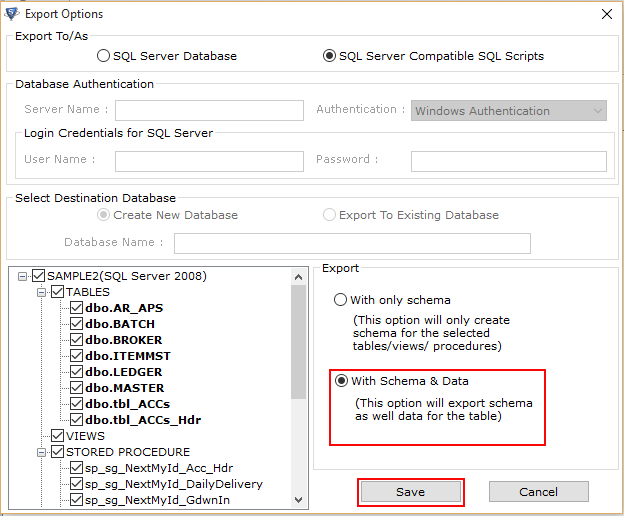Click the tree scrollbar up arrow
This screenshot has height=516, width=624.
298,277
